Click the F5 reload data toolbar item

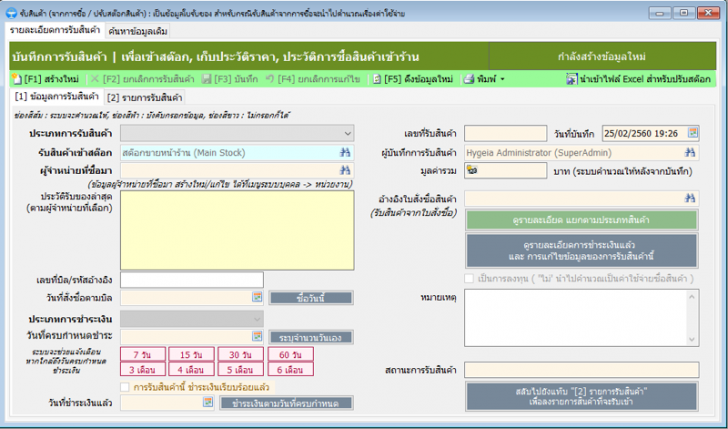412,79
